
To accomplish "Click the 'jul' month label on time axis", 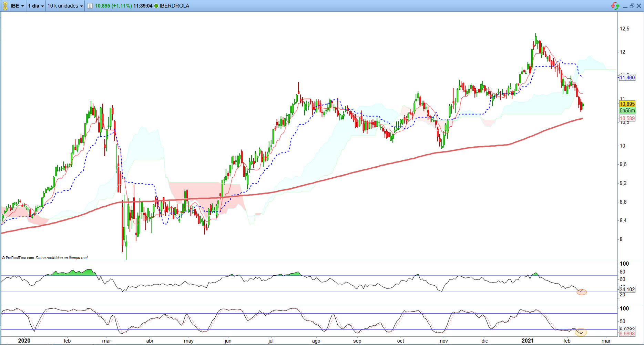I will [271, 341].
